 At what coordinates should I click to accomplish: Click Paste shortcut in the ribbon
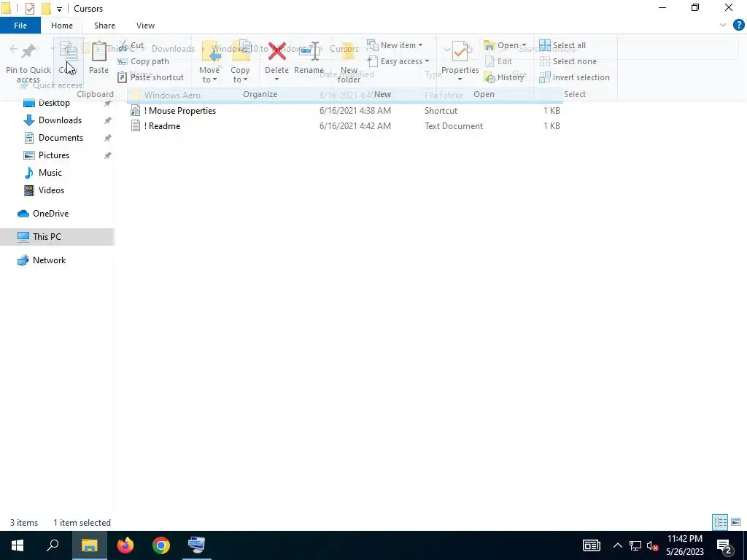coord(150,77)
